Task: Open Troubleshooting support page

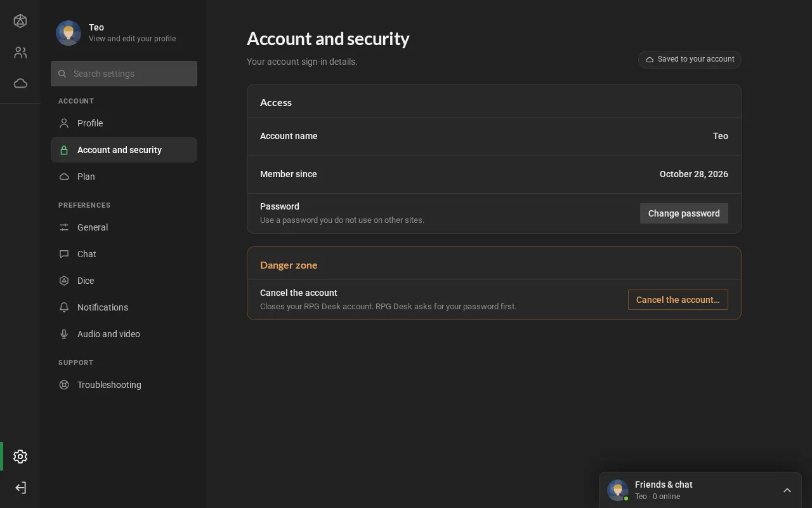Action: pos(124,385)
